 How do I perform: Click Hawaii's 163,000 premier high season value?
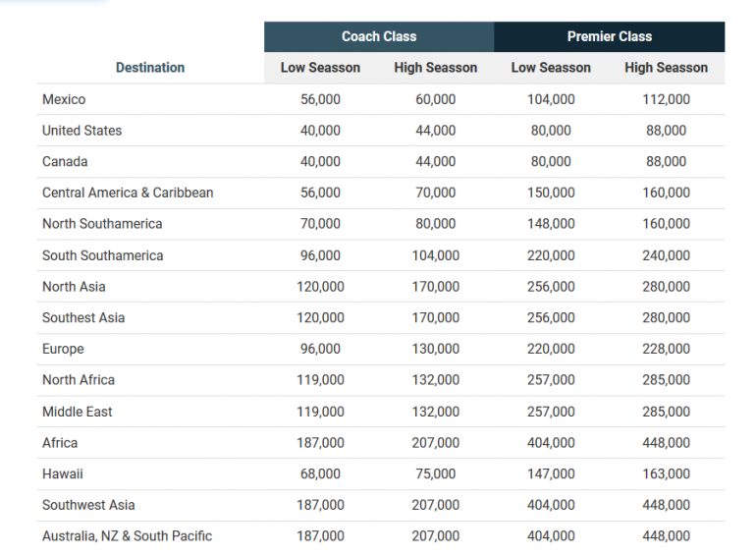666,473
